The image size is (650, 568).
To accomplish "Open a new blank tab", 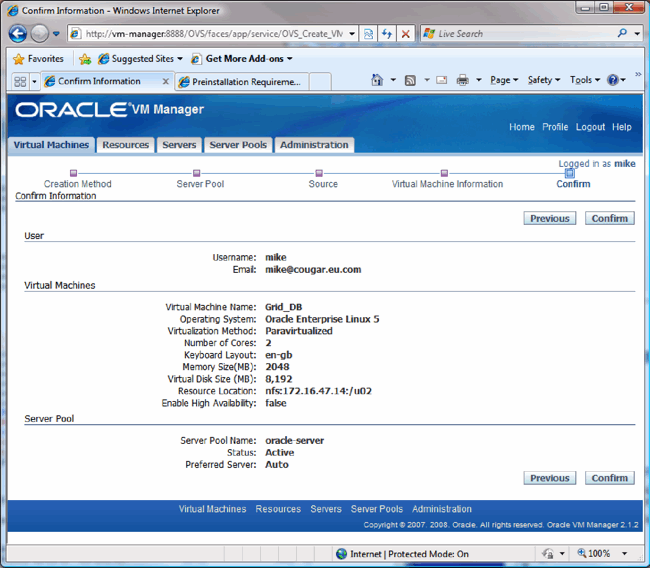I will pyautogui.click(x=320, y=82).
